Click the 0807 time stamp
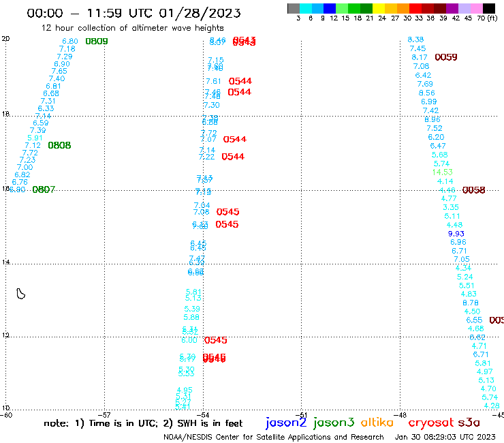The height and width of the screenshot is (443, 504). 44,189
